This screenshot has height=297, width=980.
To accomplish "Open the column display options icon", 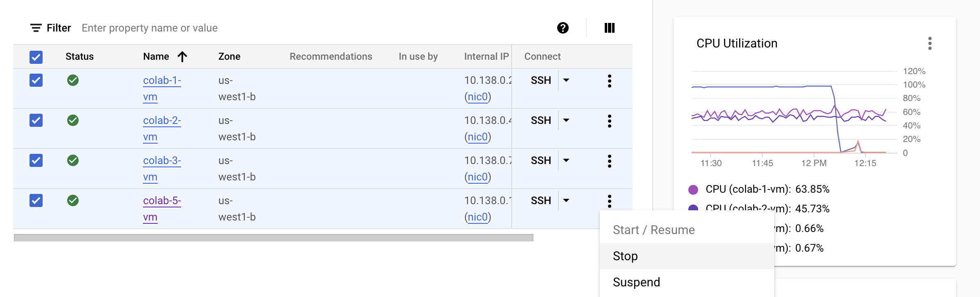I will pyautogui.click(x=609, y=28).
